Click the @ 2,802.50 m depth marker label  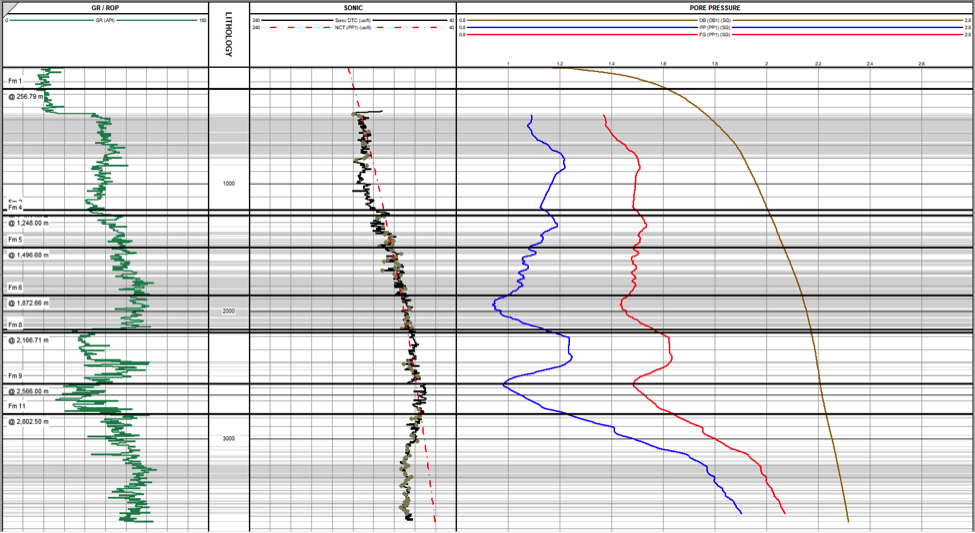pyautogui.click(x=28, y=422)
